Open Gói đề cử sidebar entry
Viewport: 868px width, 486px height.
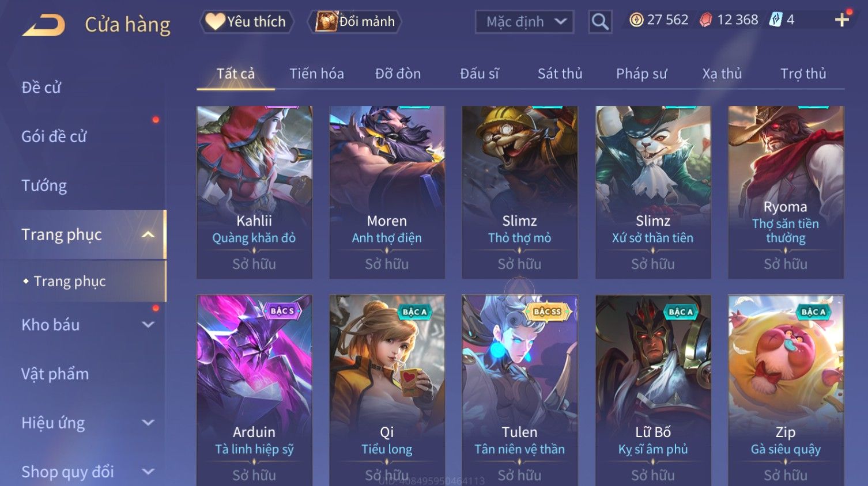coord(54,136)
